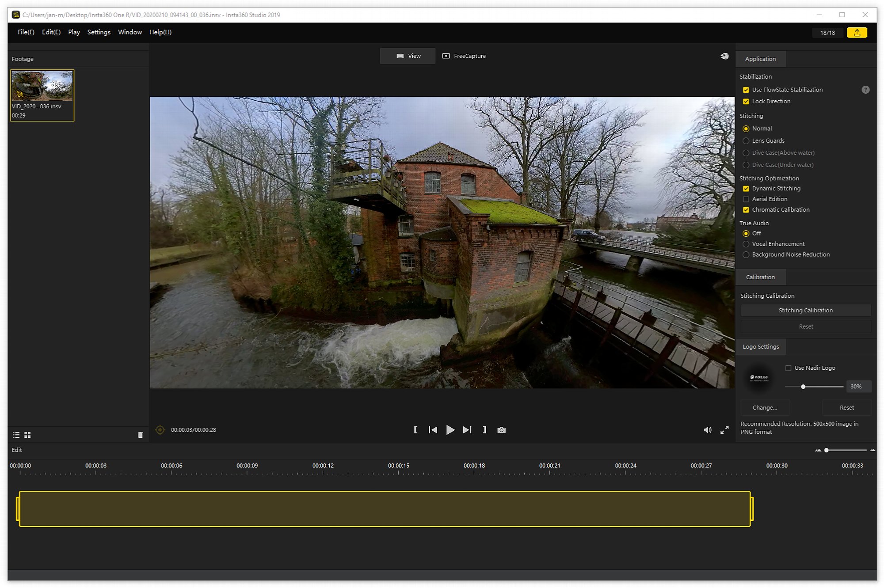
Task: Take a screenshot with the camera icon
Action: pyautogui.click(x=501, y=430)
